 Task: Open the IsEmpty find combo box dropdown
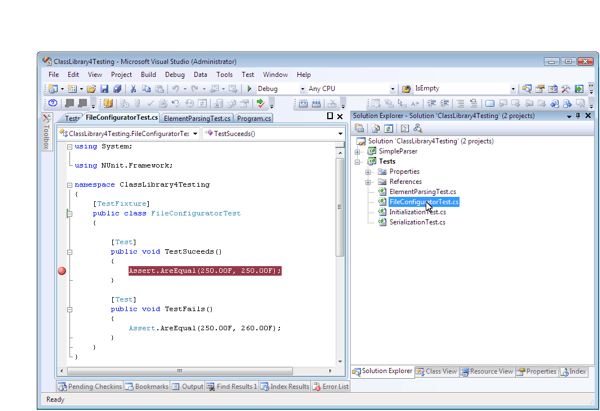point(513,89)
